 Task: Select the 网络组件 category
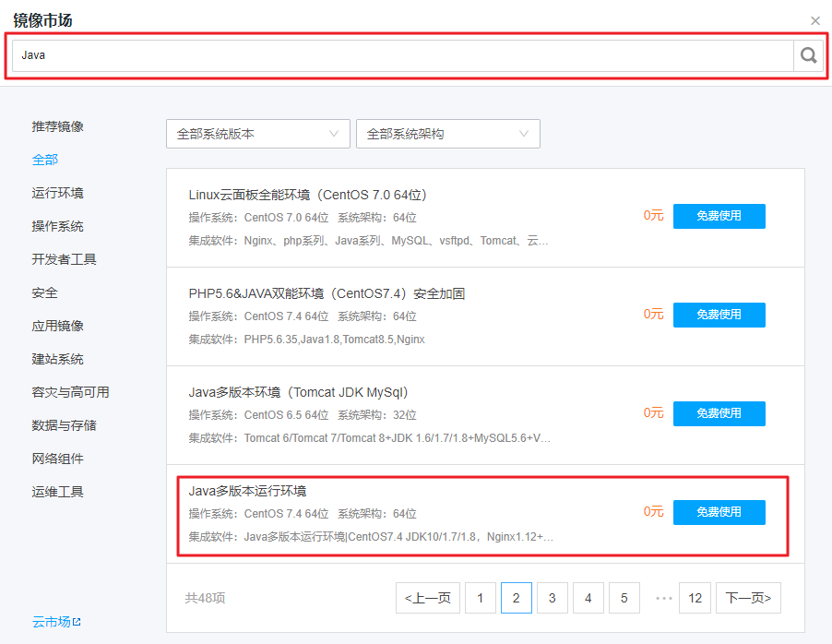tap(57, 459)
